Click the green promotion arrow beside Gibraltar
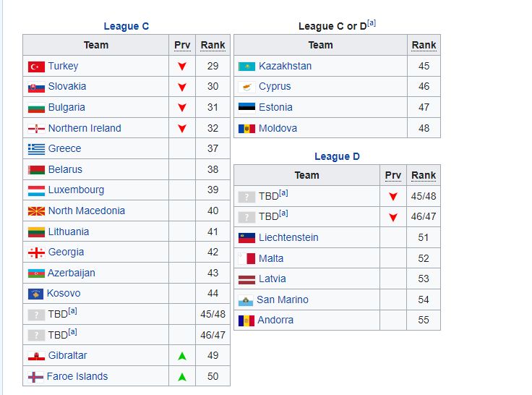 coord(182,356)
